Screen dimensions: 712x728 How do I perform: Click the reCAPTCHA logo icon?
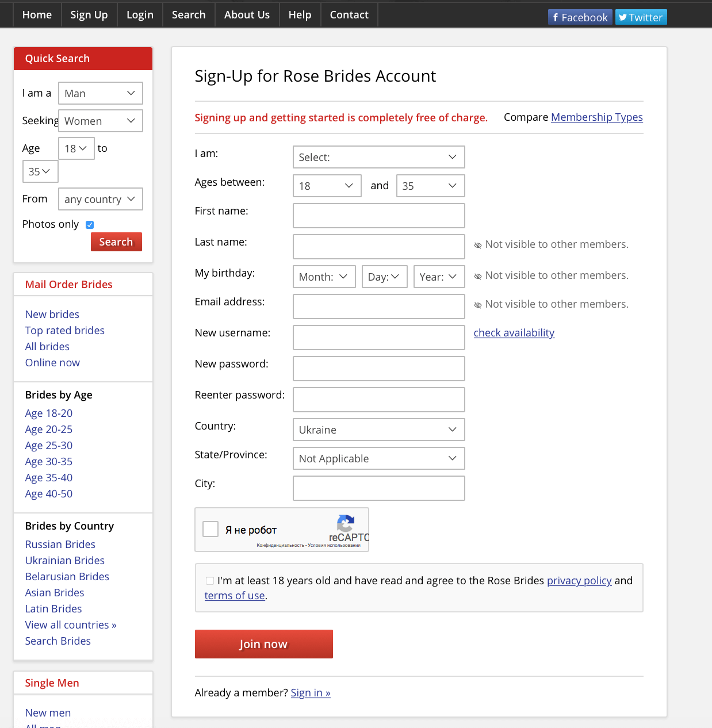pyautogui.click(x=345, y=523)
